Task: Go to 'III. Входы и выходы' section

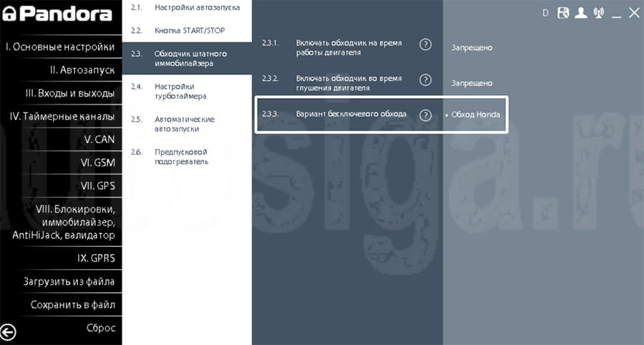Action: point(70,93)
